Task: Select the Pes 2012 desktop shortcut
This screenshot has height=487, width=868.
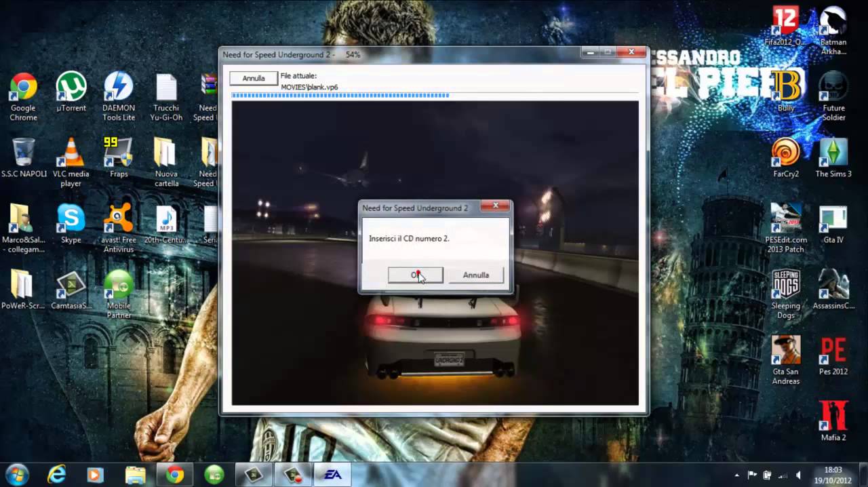Action: pyautogui.click(x=833, y=355)
